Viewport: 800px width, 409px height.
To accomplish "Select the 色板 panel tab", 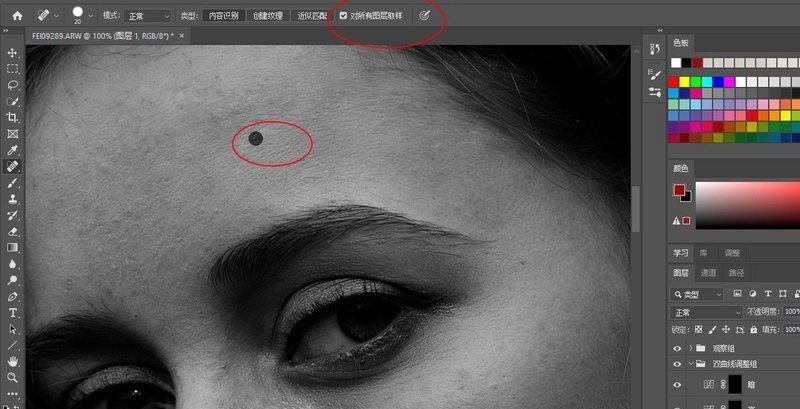I will (681, 43).
